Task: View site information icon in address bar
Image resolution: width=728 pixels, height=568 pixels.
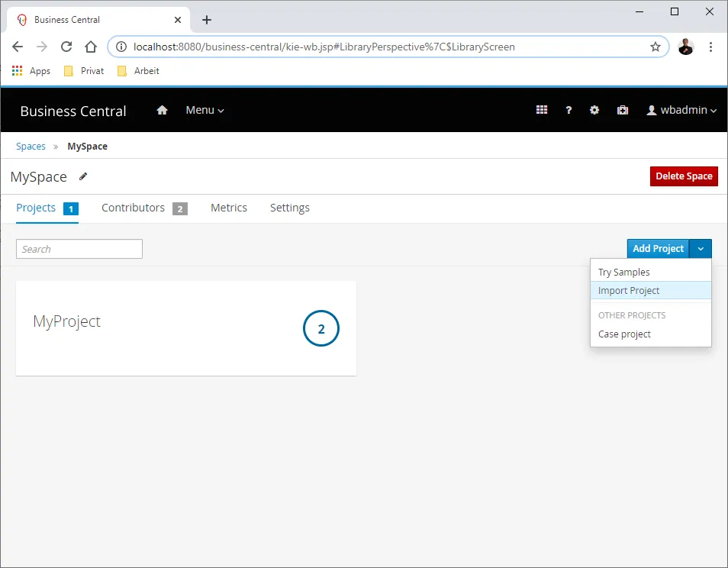Action: point(121,47)
